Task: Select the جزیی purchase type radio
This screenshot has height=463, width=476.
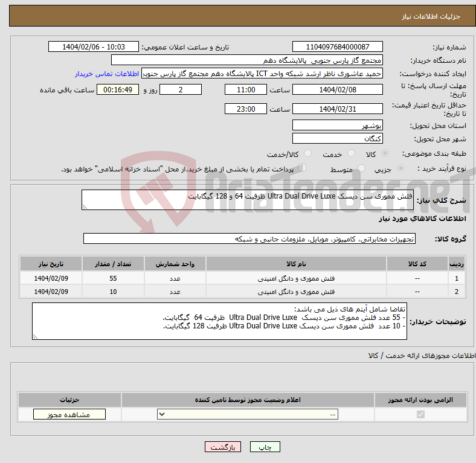Action: [x=400, y=168]
